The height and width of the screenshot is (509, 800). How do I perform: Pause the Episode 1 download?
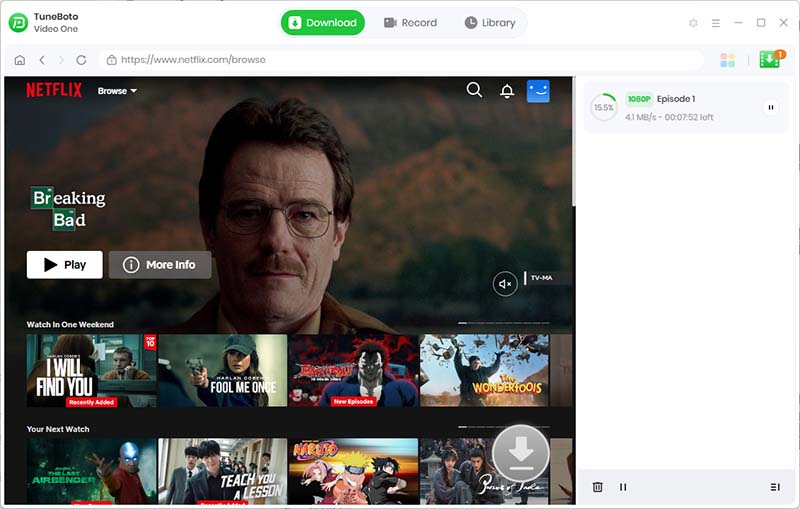[x=770, y=108]
